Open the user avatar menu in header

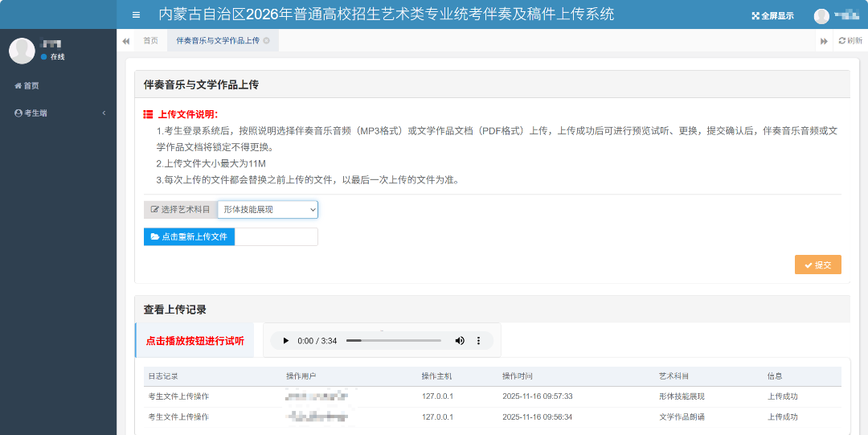(821, 16)
